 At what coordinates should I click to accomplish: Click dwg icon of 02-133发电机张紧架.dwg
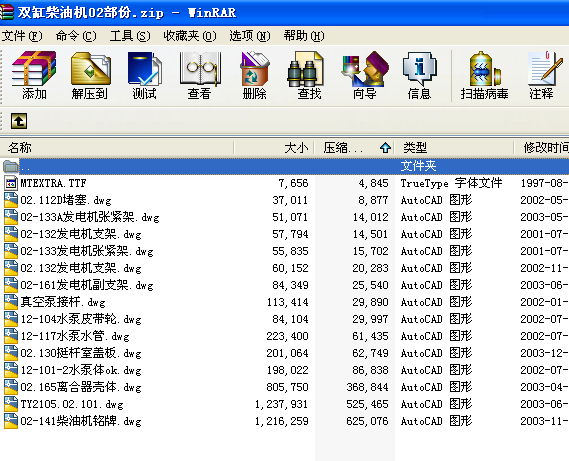[11, 251]
